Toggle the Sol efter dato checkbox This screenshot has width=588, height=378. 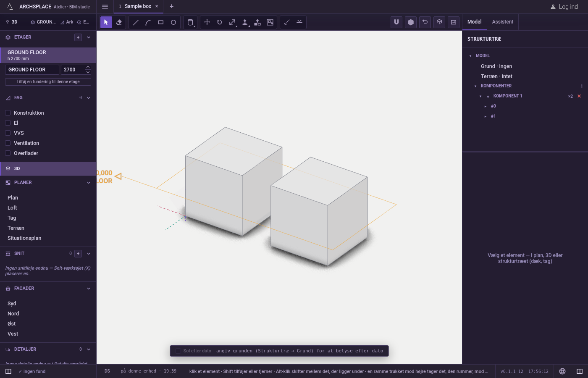point(178,351)
